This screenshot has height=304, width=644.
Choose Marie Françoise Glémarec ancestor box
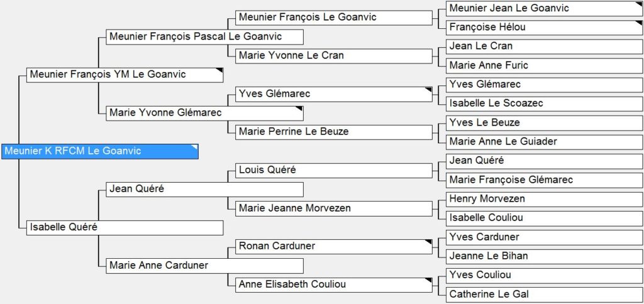545,180
